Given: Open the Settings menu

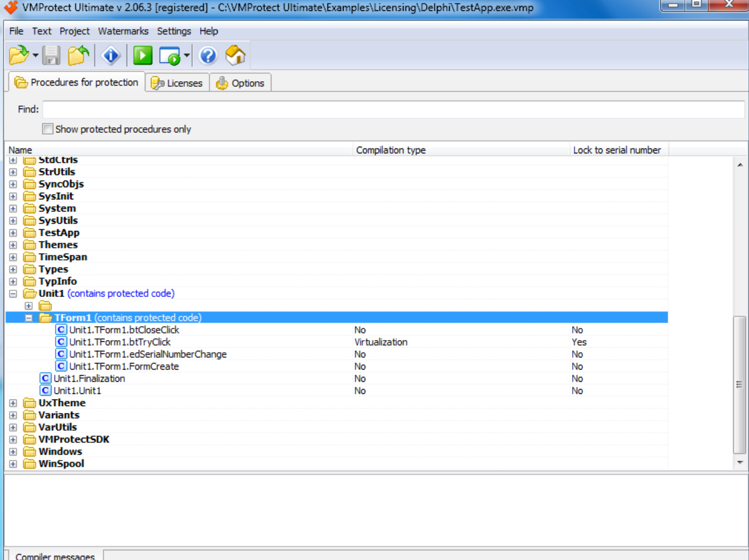Looking at the screenshot, I should tap(174, 31).
